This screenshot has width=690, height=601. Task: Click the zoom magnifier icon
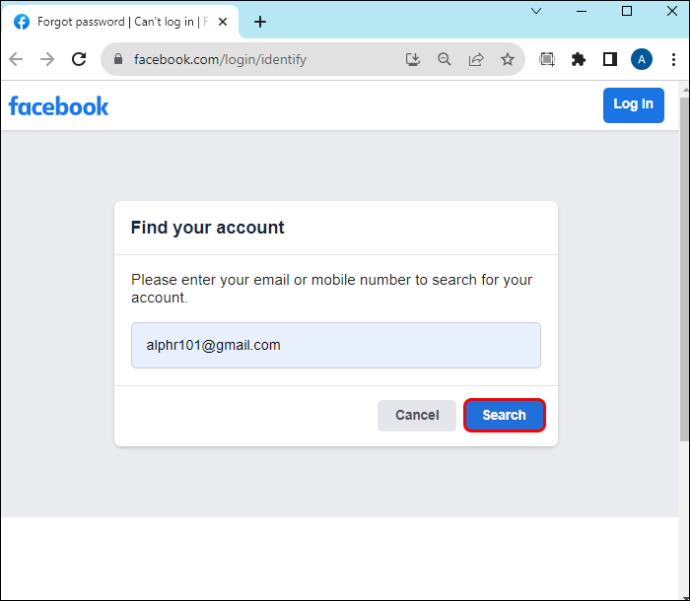pyautogui.click(x=444, y=59)
